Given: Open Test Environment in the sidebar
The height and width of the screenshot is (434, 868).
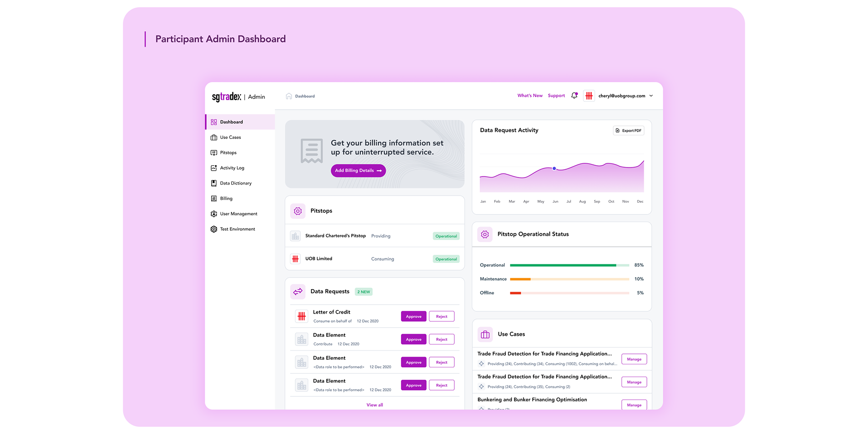Looking at the screenshot, I should tap(240, 229).
